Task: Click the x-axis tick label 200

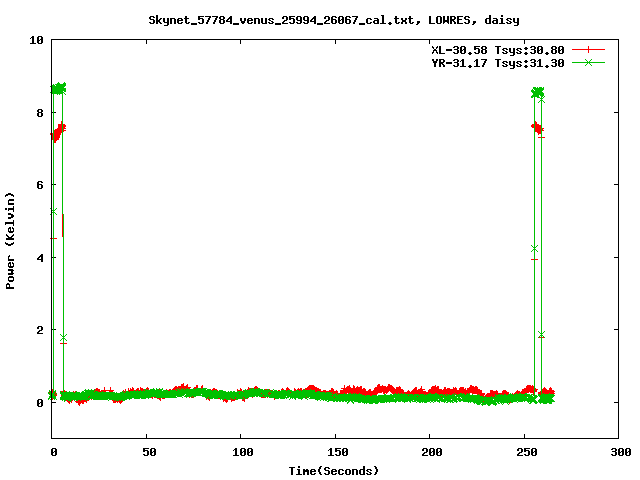Action: tap(432, 452)
